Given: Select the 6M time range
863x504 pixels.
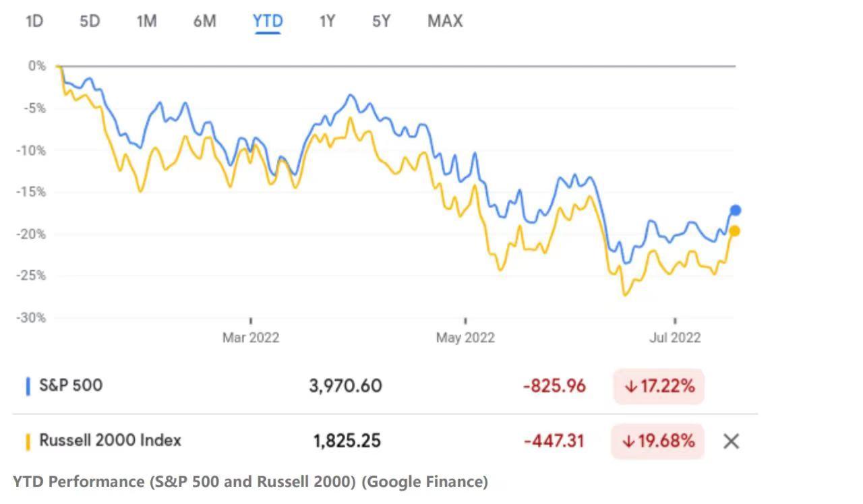Looking at the screenshot, I should tap(205, 22).
